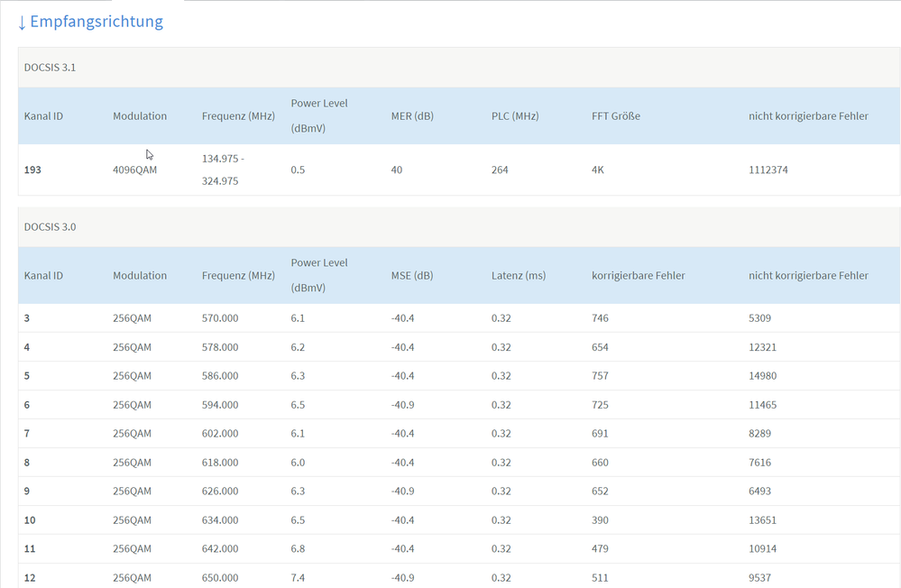Click the down arrow beside Empfangsrichtung
The height and width of the screenshot is (588, 901).
tap(23, 22)
